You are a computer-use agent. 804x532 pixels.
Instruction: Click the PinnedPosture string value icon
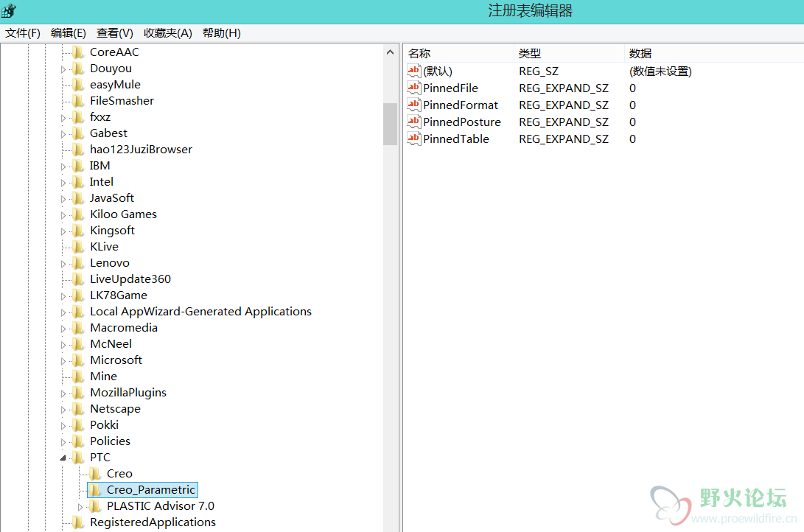click(414, 122)
